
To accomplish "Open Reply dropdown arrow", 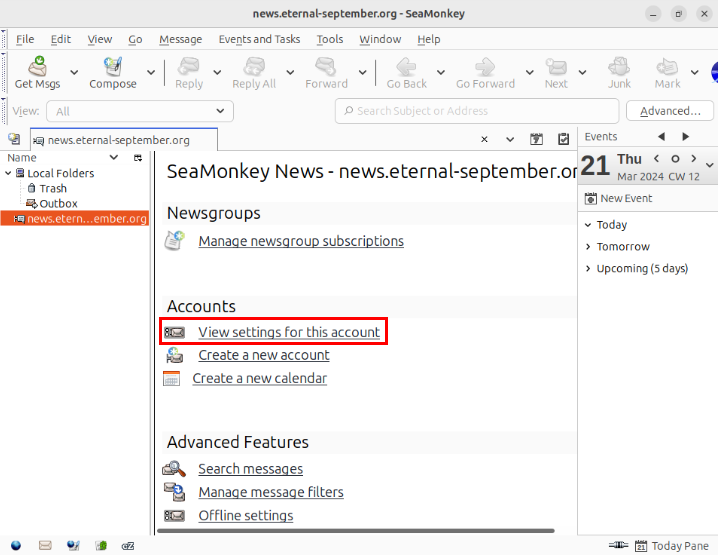I will tap(217, 72).
